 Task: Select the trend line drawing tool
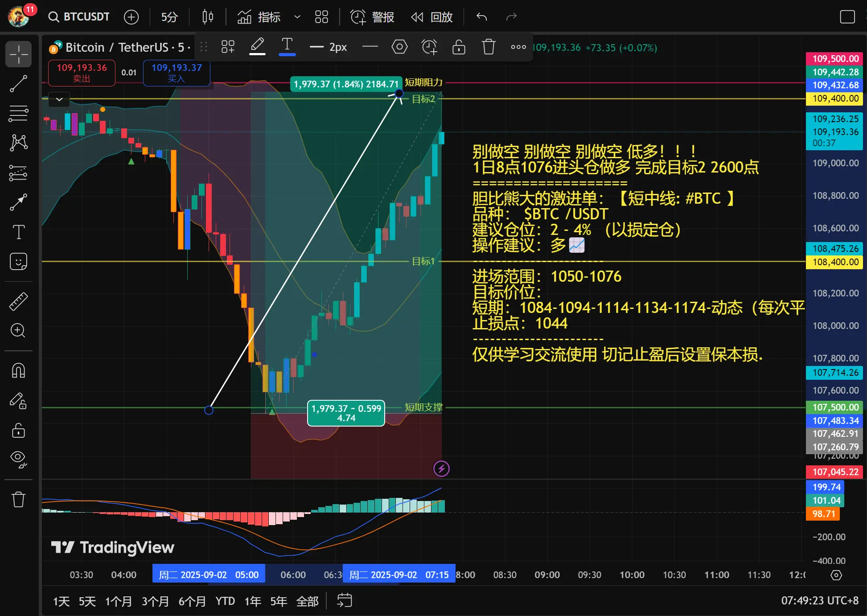18,84
